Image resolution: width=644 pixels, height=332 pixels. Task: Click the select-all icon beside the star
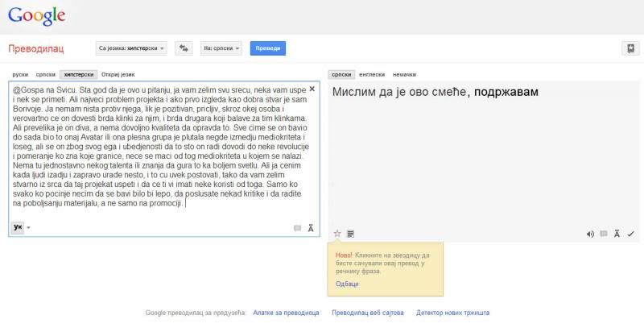click(x=350, y=234)
